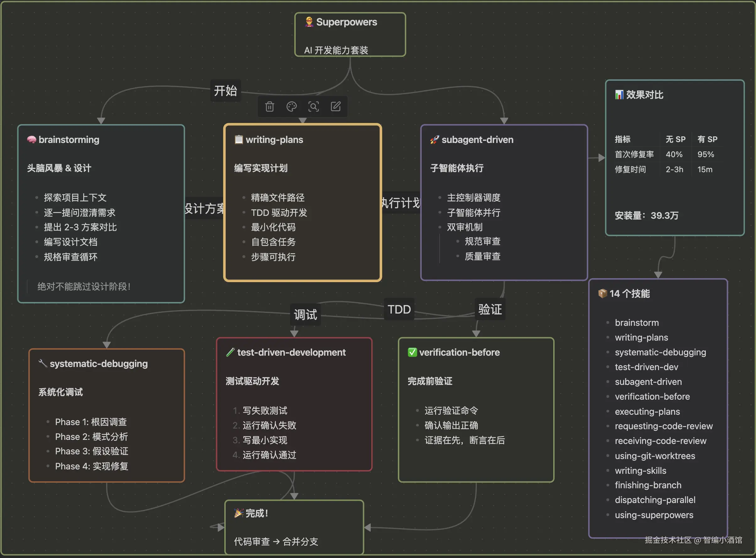This screenshot has width=756, height=558.
Task: Open the color palette for selected card
Action: (291, 107)
